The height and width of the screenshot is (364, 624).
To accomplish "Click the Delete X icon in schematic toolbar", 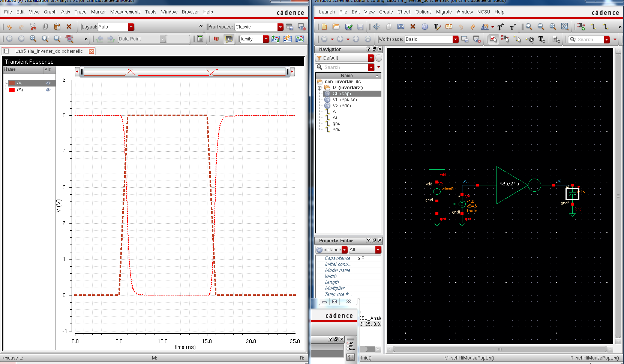I will [x=412, y=27].
